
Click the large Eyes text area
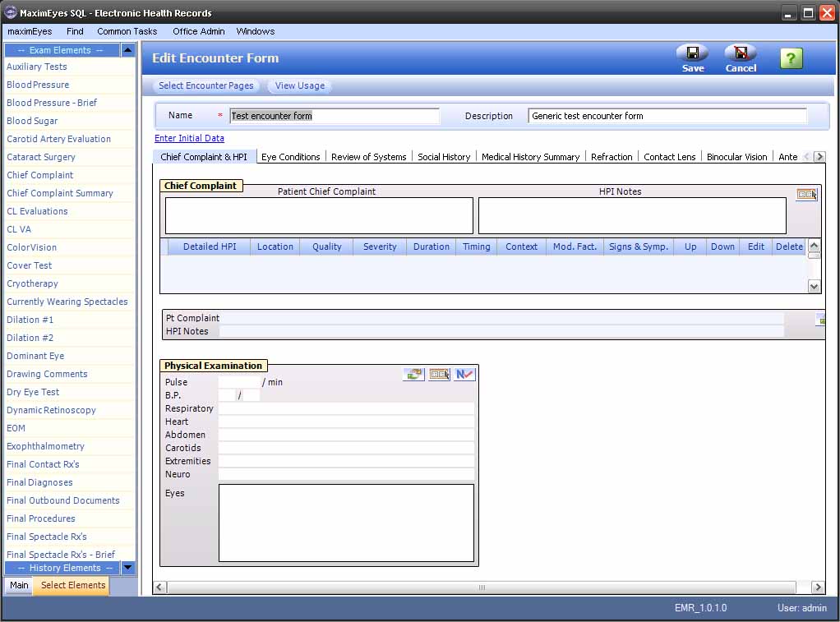[x=346, y=523]
